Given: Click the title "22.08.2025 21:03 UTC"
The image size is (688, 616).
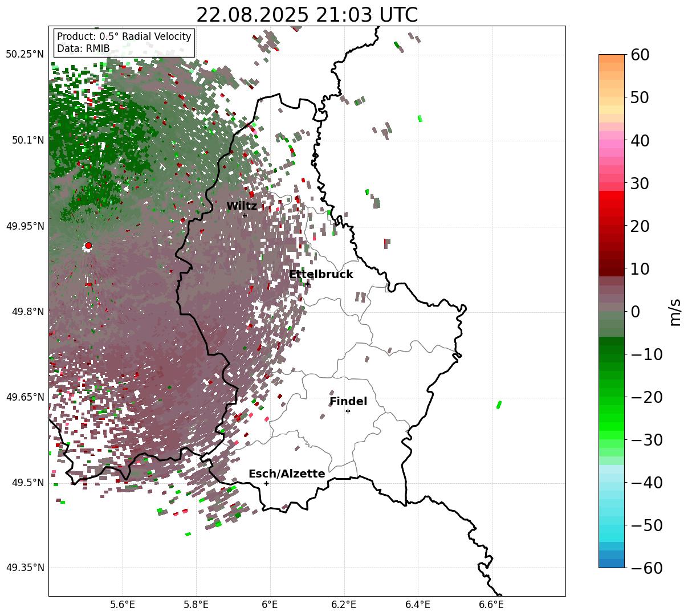Looking at the screenshot, I should pyautogui.click(x=307, y=15).
